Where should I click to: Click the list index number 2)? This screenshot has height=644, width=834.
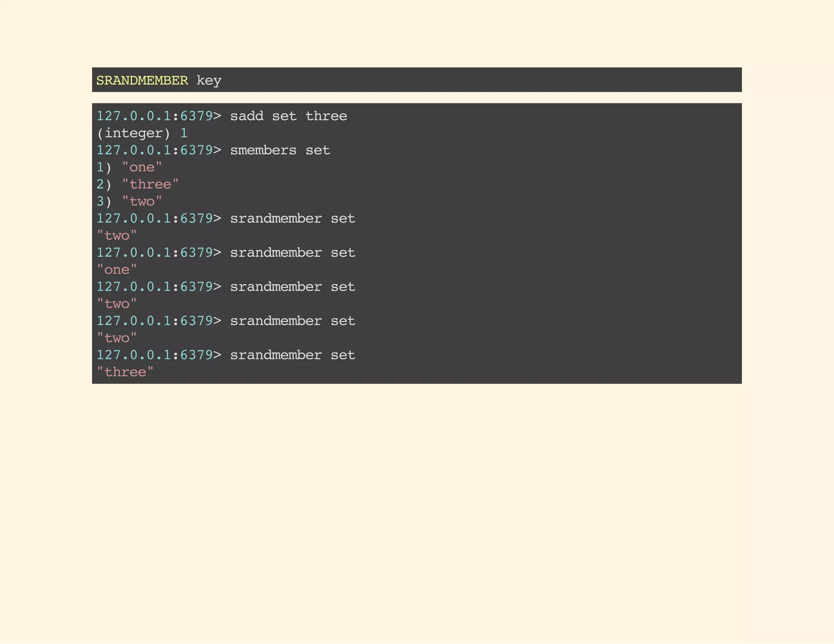click(103, 184)
